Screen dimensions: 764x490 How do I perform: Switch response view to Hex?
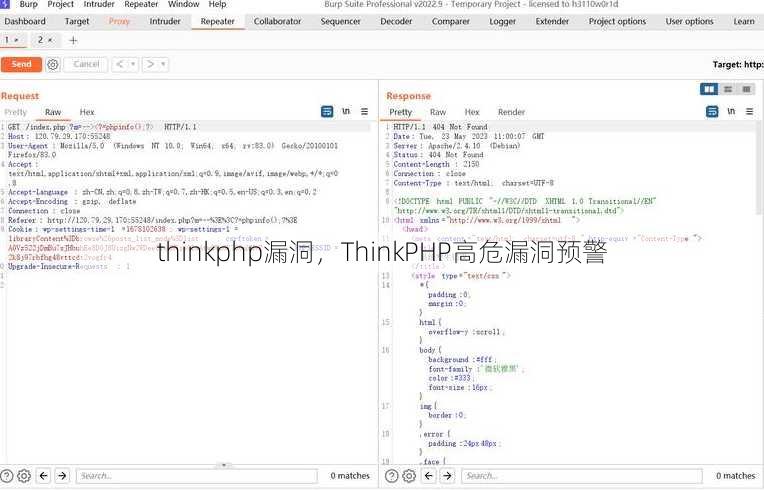(x=472, y=112)
